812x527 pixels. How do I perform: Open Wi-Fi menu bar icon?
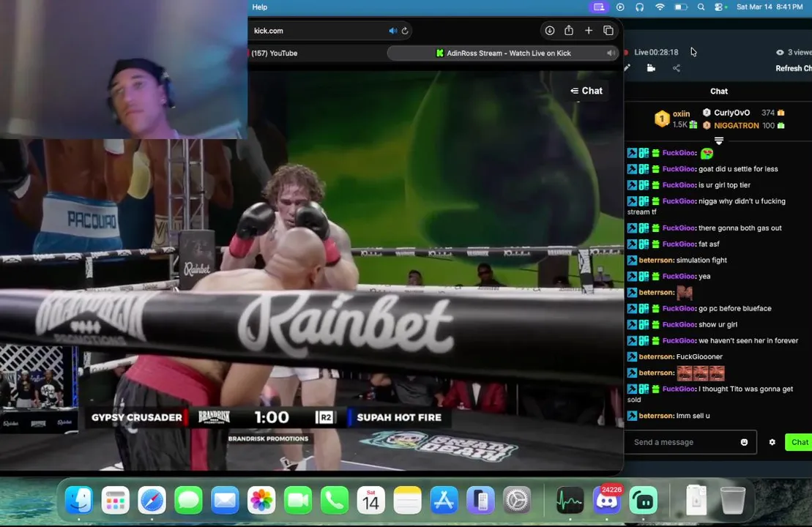pos(660,7)
